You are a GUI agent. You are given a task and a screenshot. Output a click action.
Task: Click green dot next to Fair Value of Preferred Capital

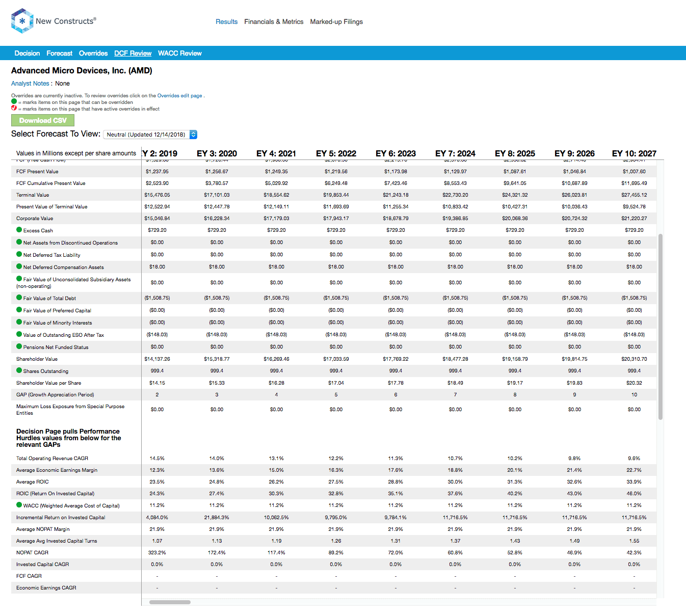pyautogui.click(x=19, y=310)
